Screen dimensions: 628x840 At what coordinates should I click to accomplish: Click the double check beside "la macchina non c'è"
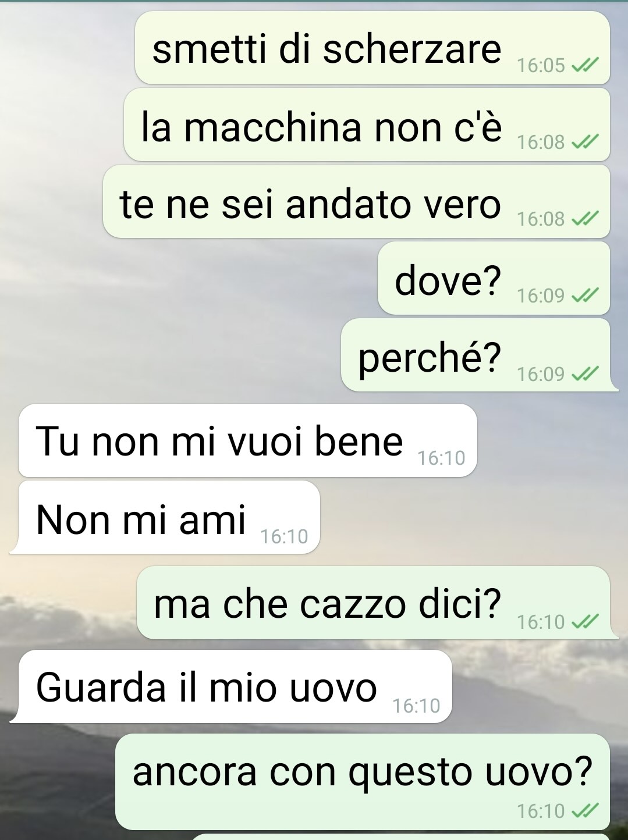point(584,143)
